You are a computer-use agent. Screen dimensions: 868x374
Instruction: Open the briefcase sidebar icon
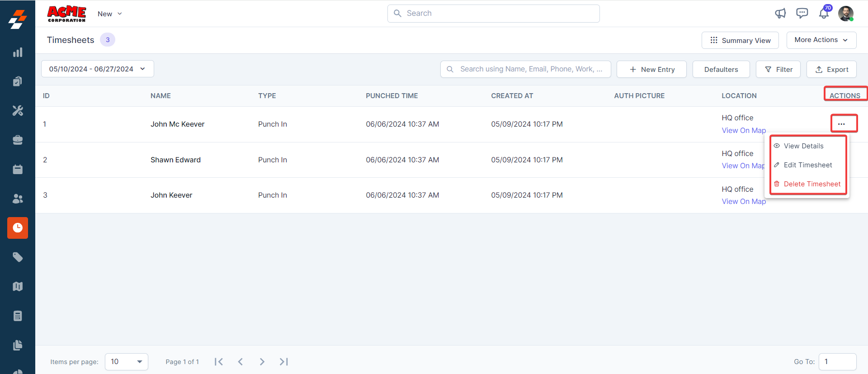pos(18,140)
